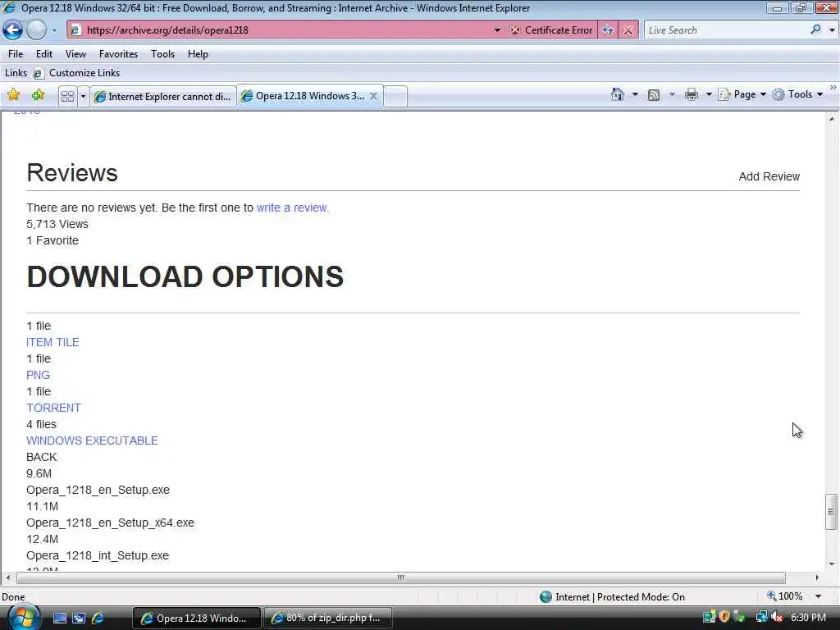Click the 5,713 Views text
Viewport: 840px width, 630px height.
click(57, 224)
